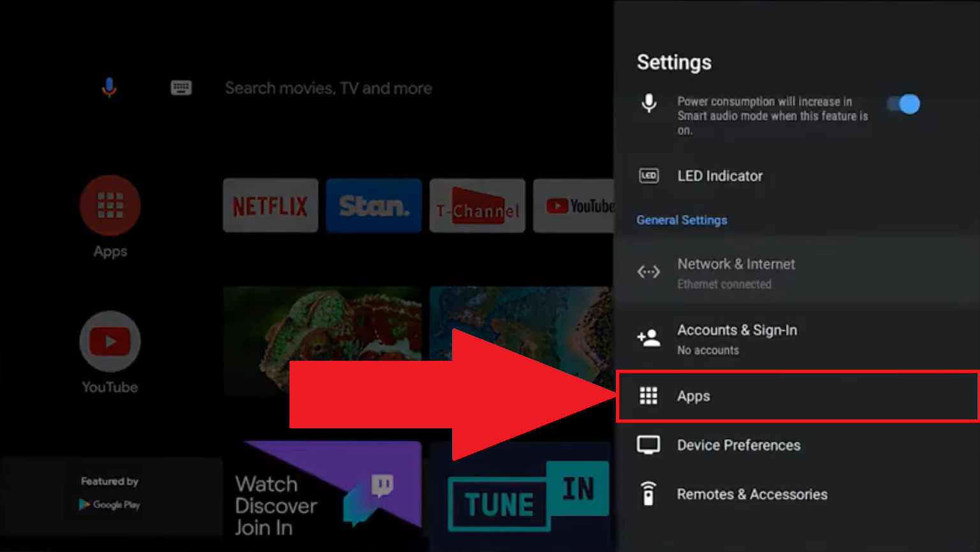Open the Stan app tile
Viewport: 980px width, 552px height.
coord(374,206)
